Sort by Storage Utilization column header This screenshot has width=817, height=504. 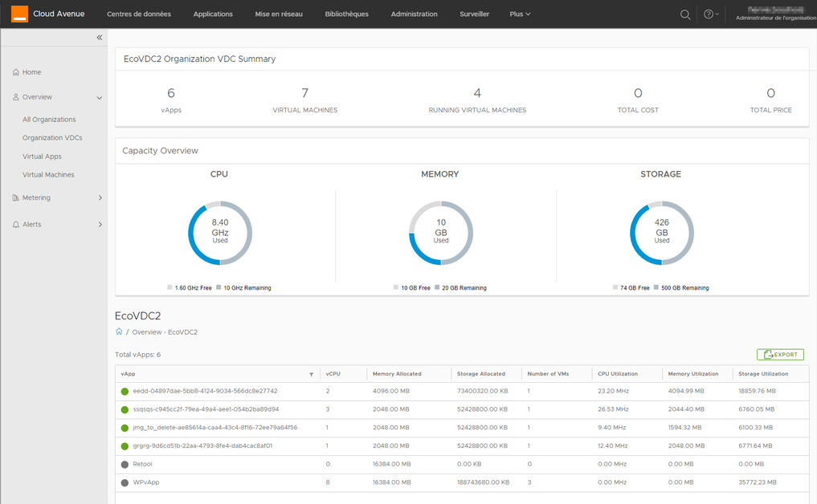pos(763,374)
